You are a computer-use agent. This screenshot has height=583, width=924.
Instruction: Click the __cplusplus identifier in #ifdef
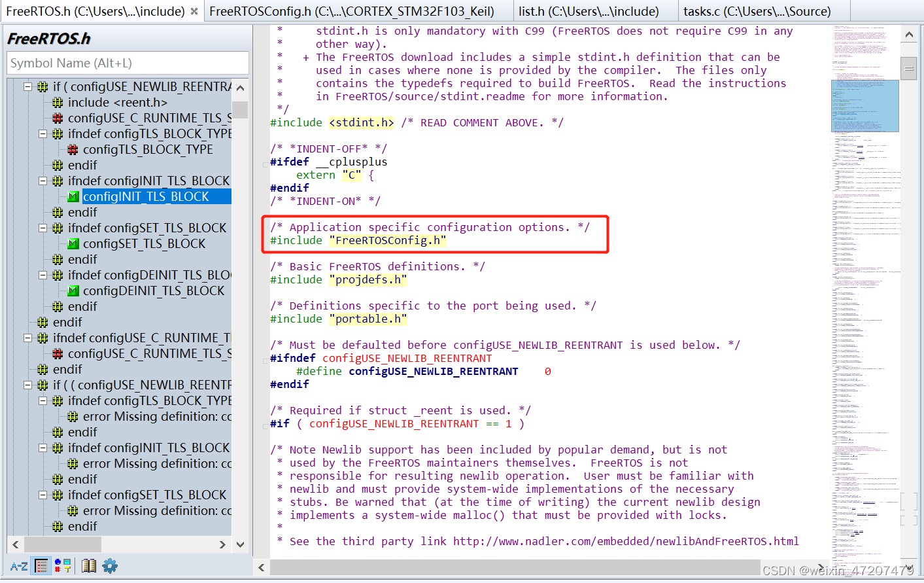tap(352, 162)
